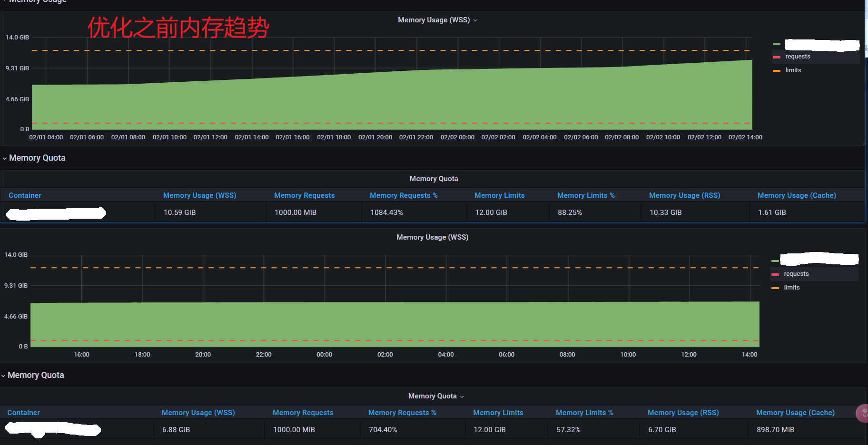Image resolution: width=868 pixels, height=445 pixels.
Task: Sort by Memory Usage (Cache) in the lower table
Action: pyautogui.click(x=795, y=413)
